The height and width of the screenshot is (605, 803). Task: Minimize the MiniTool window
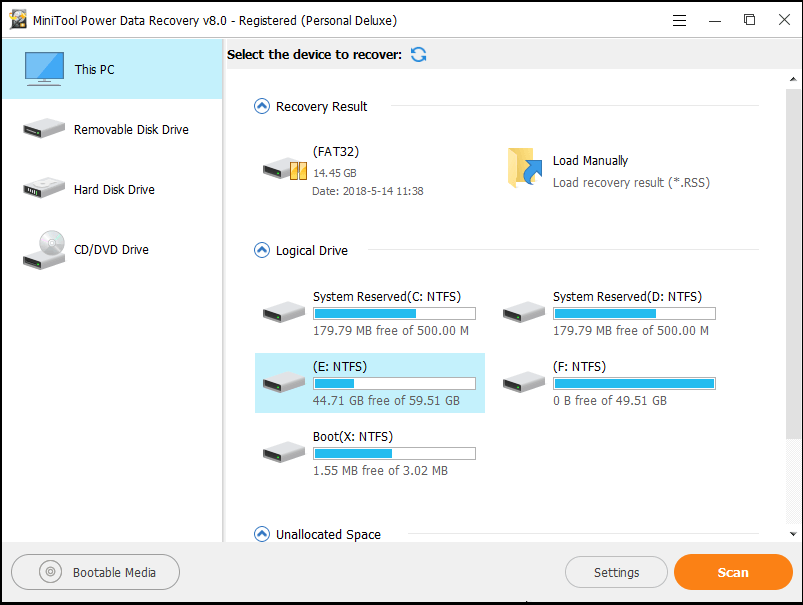coord(715,21)
